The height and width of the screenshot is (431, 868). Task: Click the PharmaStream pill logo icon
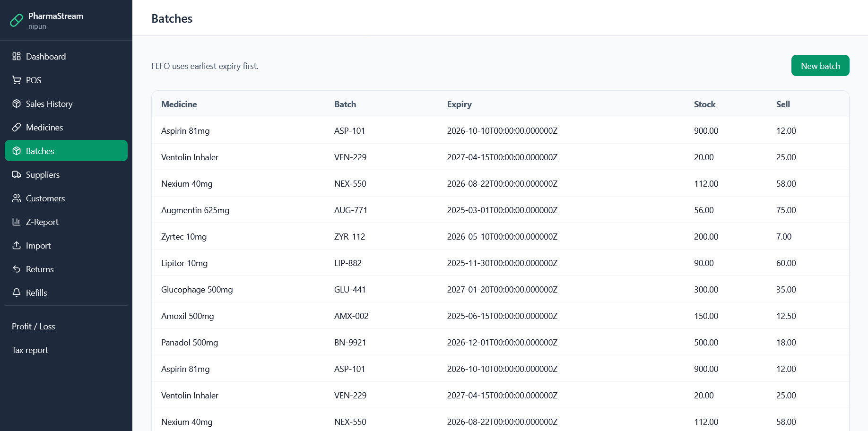coord(17,20)
